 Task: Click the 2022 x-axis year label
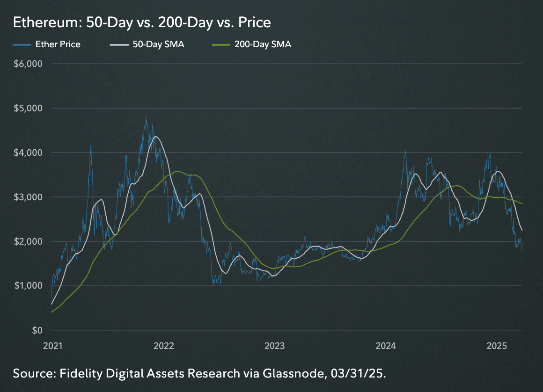[164, 346]
